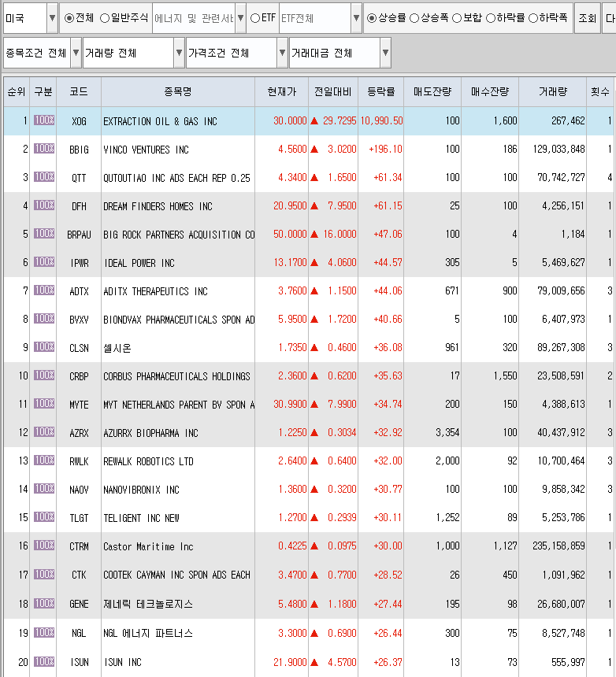The height and width of the screenshot is (677, 616).
Task: Click the 제네릭 테크놀로지스 stock name
Action: 148,604
